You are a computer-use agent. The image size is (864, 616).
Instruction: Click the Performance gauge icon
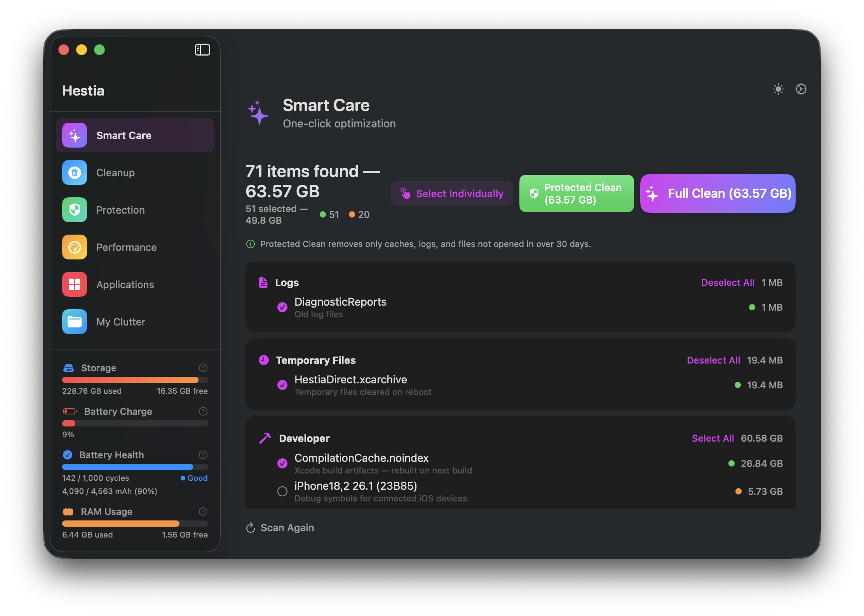point(75,247)
